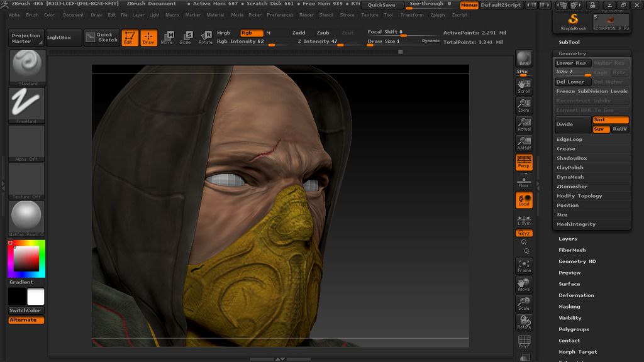
Task: Click the Actual size icon
Action: 524,124
